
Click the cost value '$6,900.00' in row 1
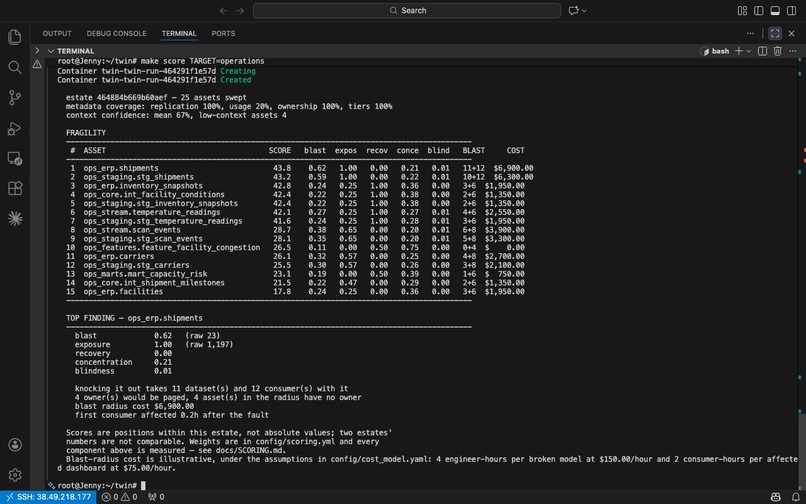513,168
